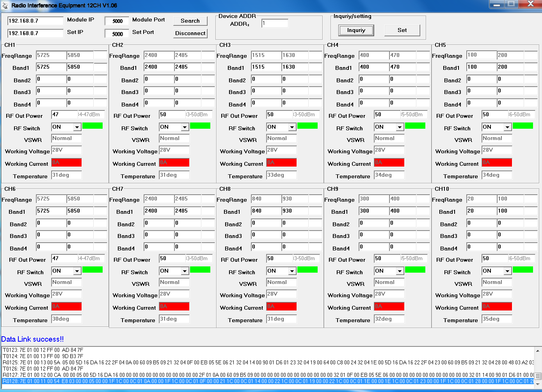Open the CH8 RF Switch dropdown

(x=292, y=271)
